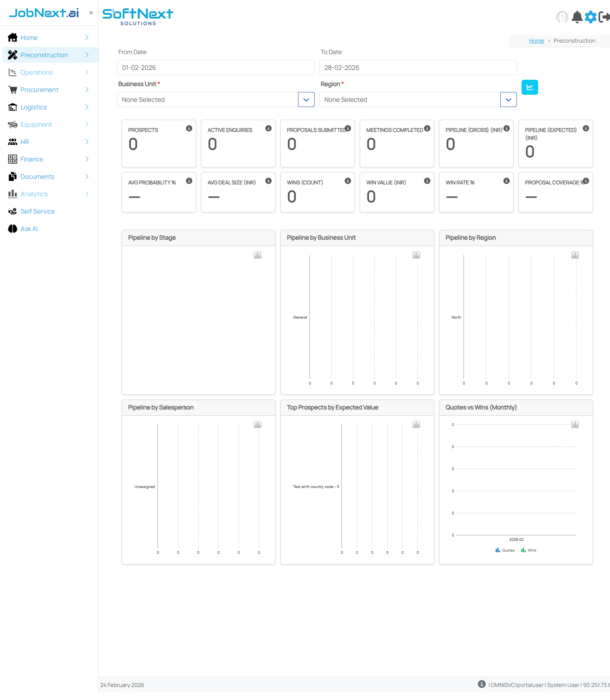Show info for Proposal Coverage card
610x700 pixels.
(586, 181)
